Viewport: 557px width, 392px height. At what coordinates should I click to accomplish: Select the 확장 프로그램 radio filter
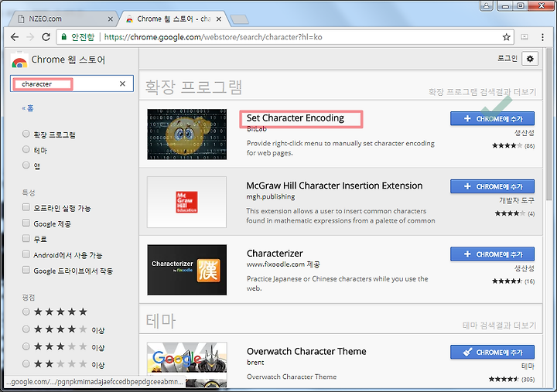point(26,134)
